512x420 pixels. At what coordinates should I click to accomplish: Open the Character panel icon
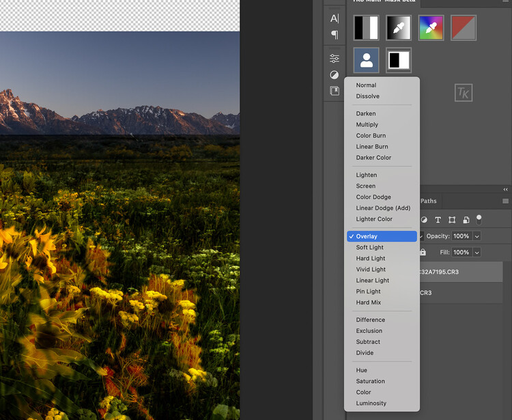coord(335,18)
